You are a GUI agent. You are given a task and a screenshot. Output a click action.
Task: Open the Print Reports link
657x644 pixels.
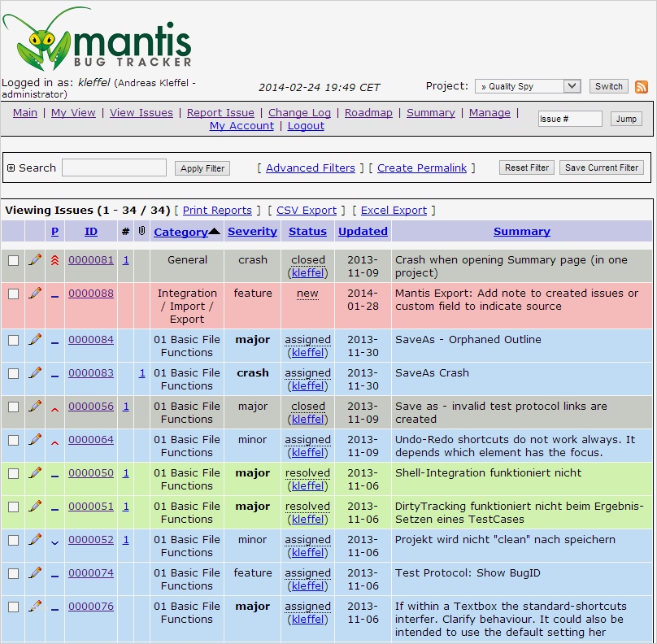point(217,211)
